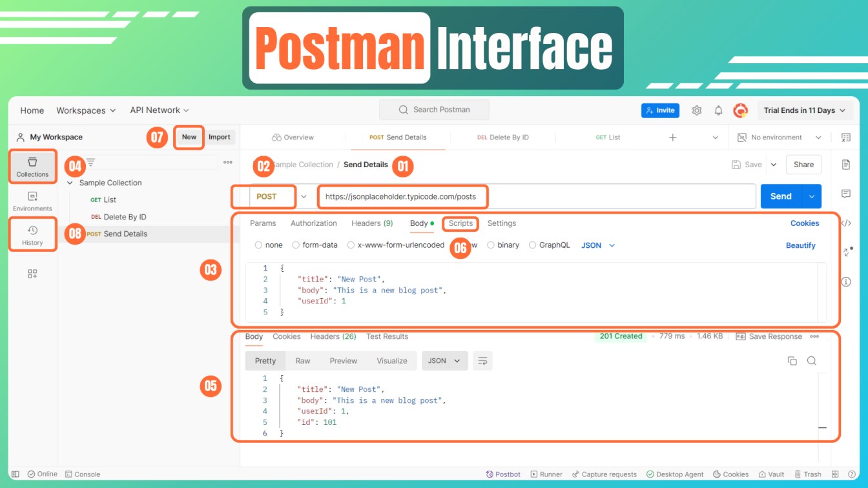Open the DEL Delete By ID tab
This screenshot has height=488, width=868.
(x=503, y=137)
